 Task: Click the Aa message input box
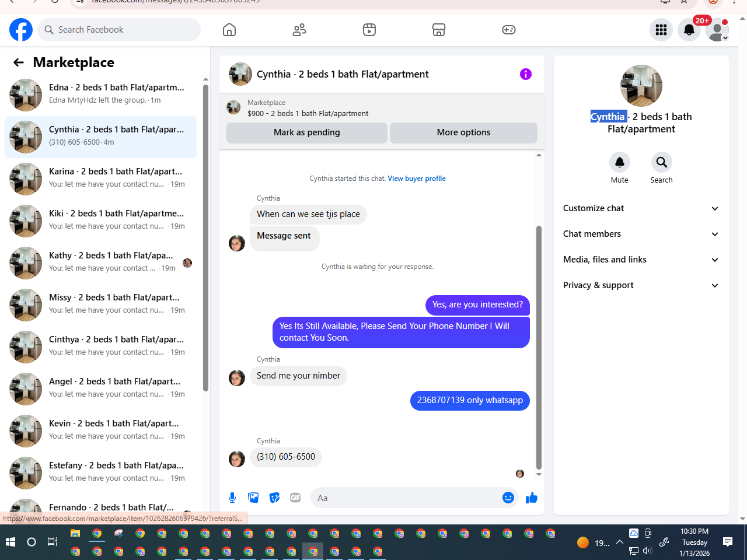407,498
